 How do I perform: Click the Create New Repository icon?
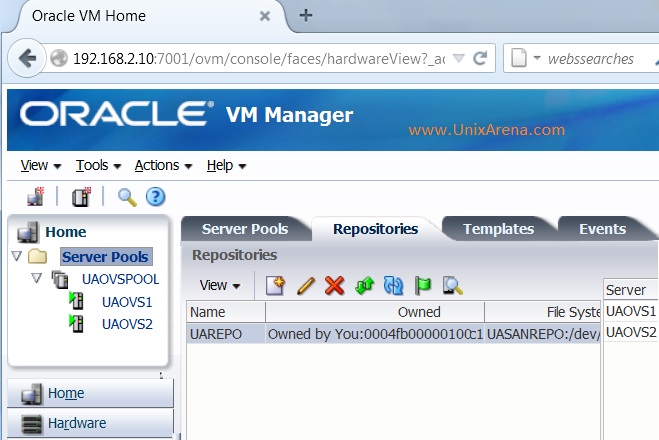[276, 286]
